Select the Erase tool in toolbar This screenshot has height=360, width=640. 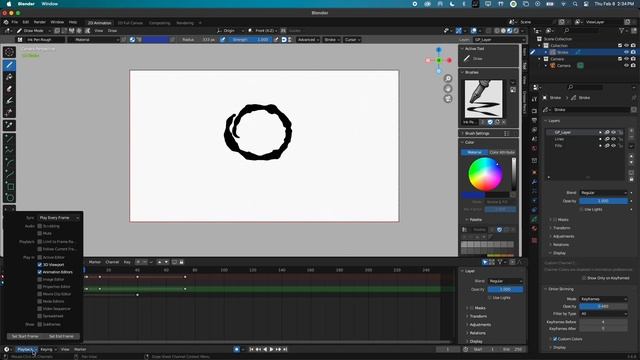(x=9, y=89)
